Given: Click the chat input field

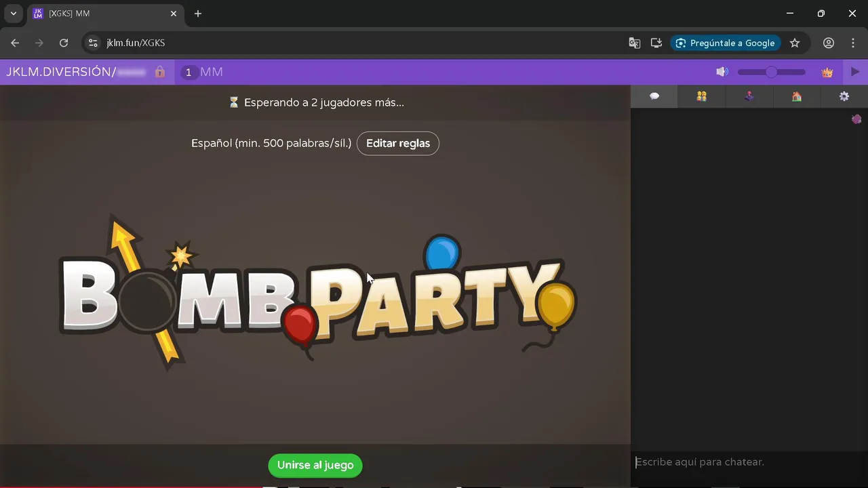Looking at the screenshot, I should (749, 462).
